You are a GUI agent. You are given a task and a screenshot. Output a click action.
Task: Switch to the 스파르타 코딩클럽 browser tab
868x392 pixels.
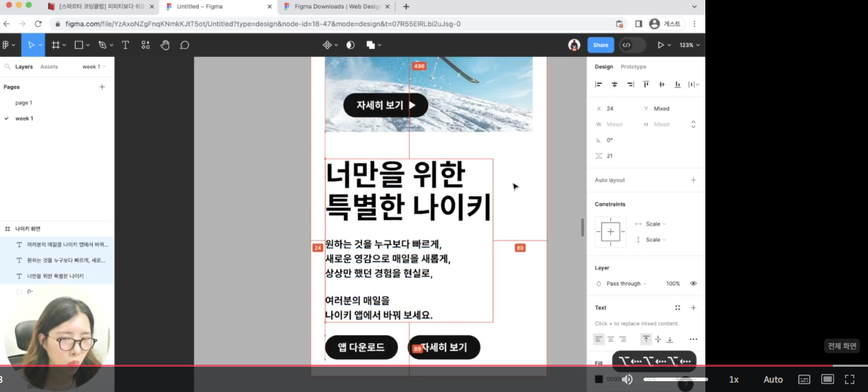click(x=99, y=6)
